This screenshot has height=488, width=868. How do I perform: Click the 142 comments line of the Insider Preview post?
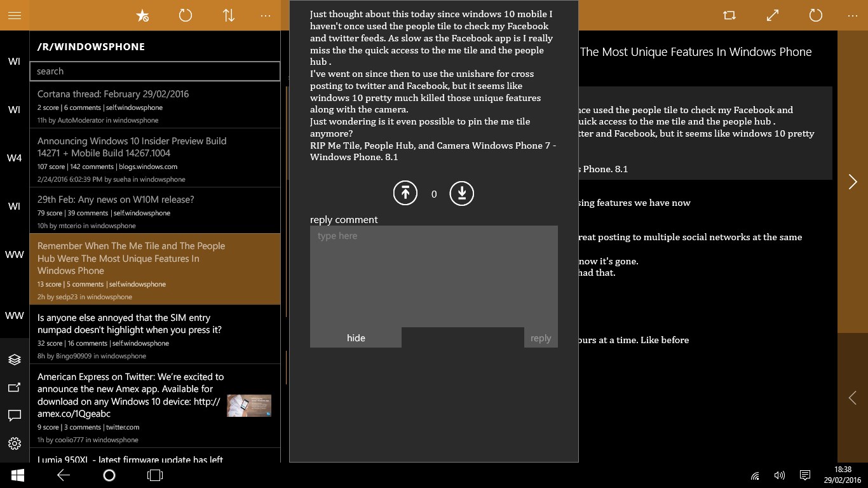pos(107,166)
